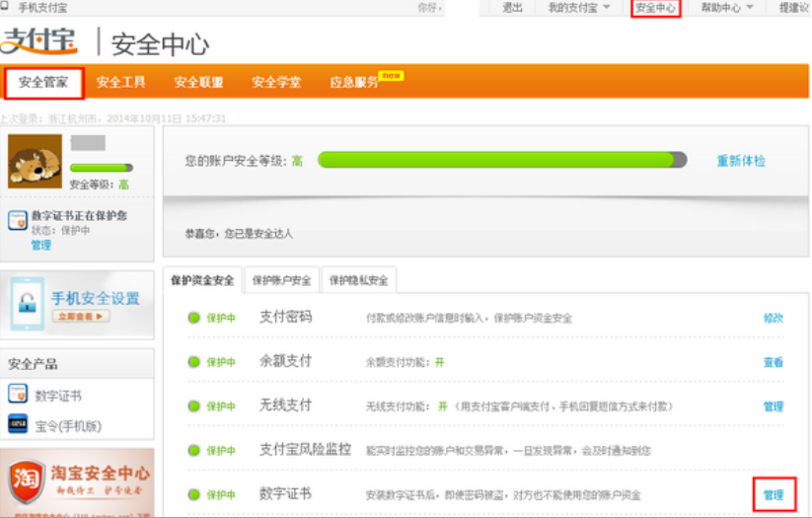Viewport: 812px width, 518px height.
Task: Switch to 保护账户安全 tab
Action: coord(282,280)
